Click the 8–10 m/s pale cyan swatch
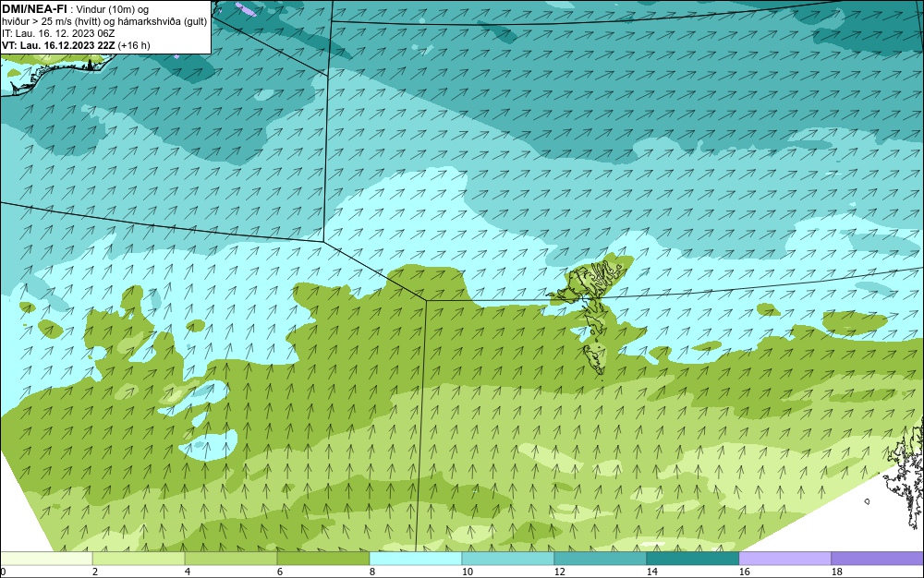This screenshot has width=924, height=578. 416,559
